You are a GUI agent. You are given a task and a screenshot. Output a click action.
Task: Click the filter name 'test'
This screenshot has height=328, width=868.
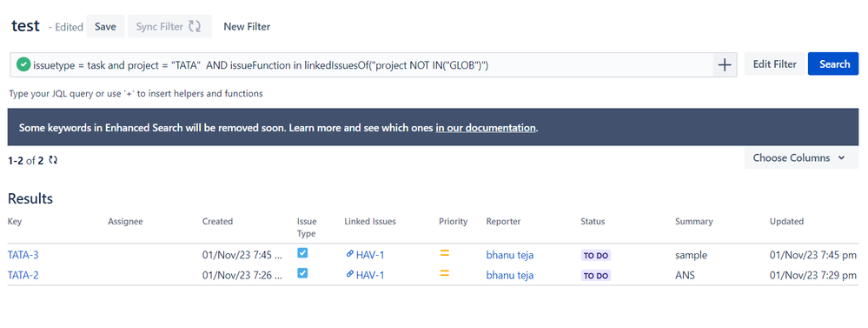click(25, 25)
